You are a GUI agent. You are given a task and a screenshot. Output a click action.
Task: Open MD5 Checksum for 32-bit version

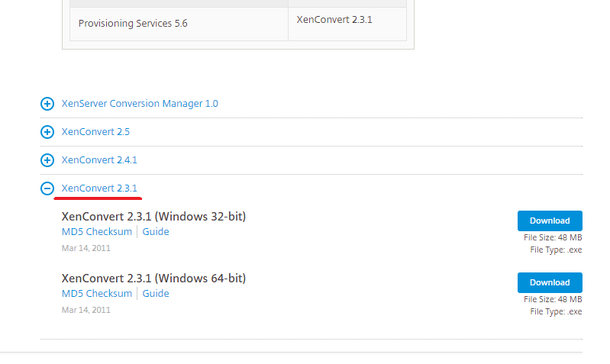(x=97, y=232)
